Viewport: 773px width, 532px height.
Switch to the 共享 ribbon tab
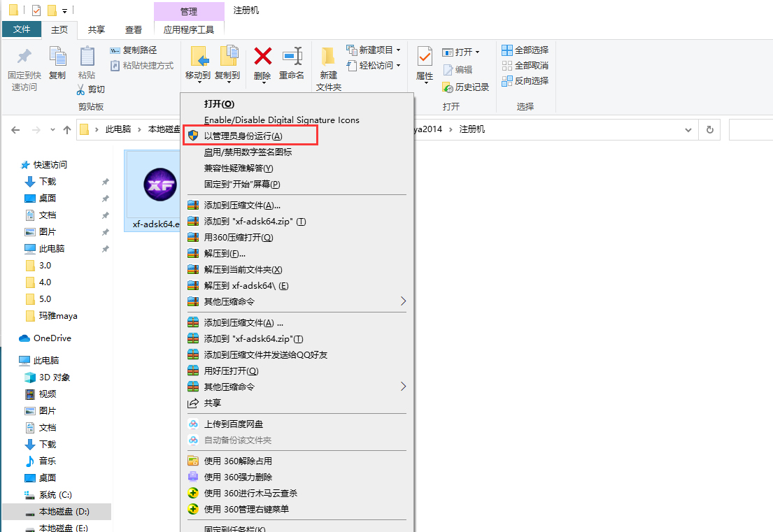96,29
